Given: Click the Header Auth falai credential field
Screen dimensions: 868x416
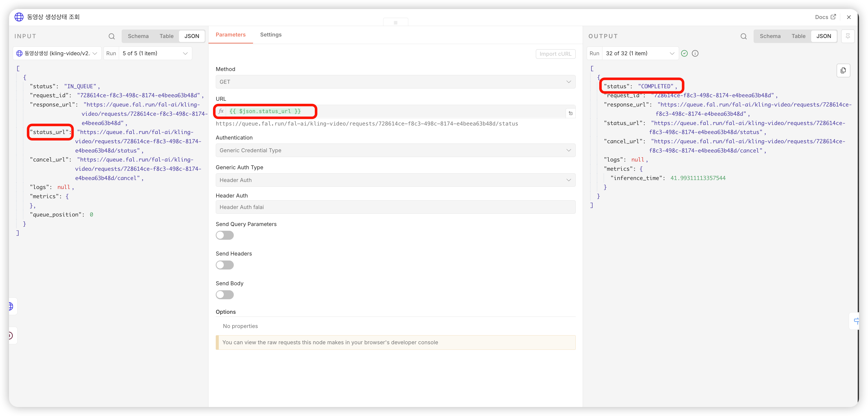Looking at the screenshot, I should coord(395,207).
